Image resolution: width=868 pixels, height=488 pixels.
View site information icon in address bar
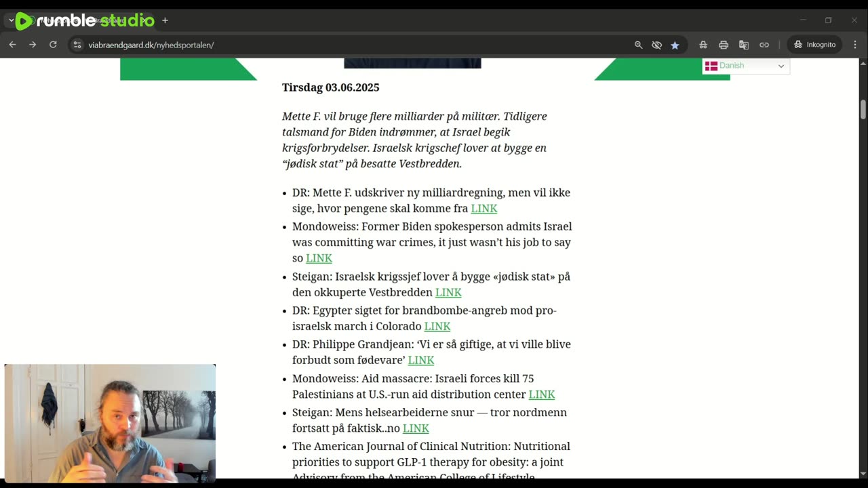coord(77,45)
